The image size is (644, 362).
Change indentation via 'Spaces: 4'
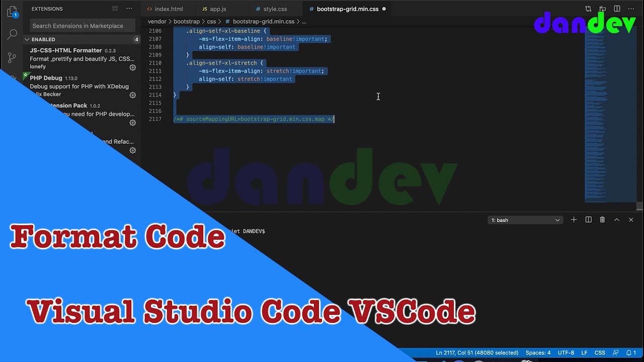tap(538, 353)
